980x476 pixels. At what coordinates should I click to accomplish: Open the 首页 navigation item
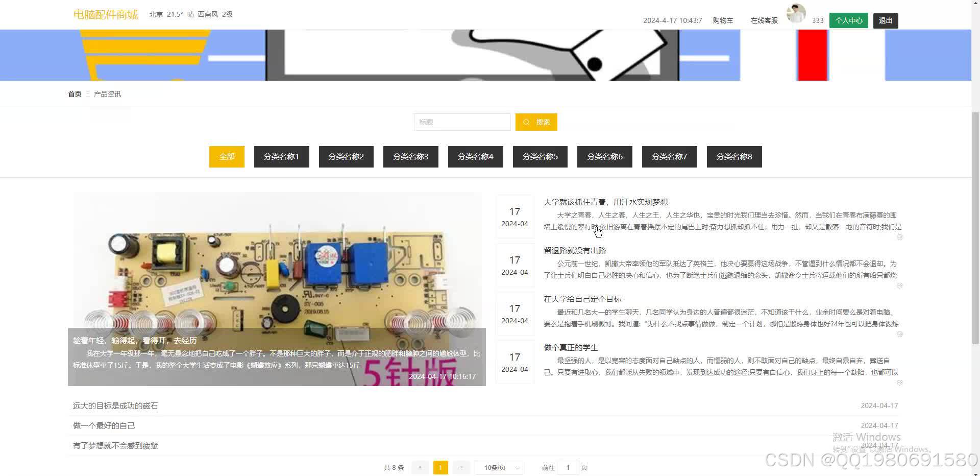74,94
